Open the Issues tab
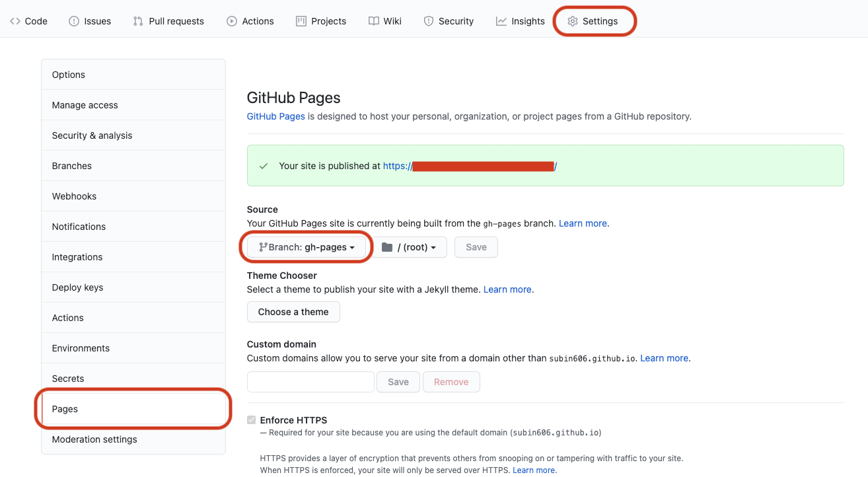 (90, 21)
